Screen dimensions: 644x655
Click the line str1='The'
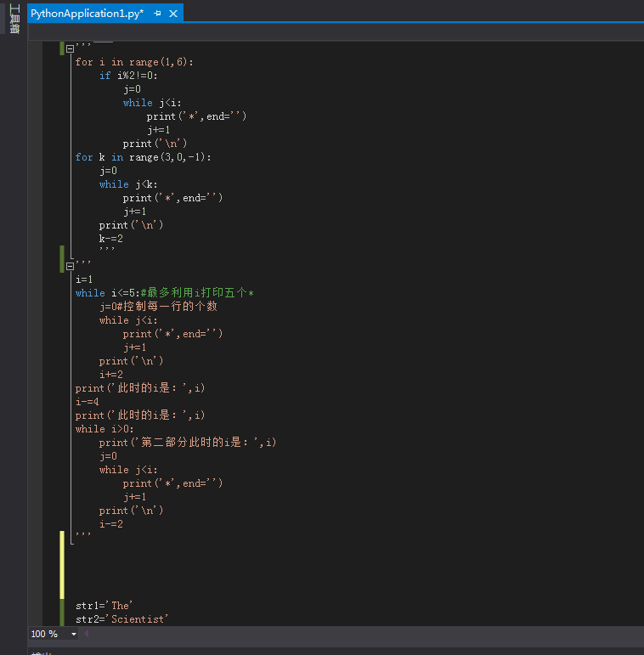point(105,606)
